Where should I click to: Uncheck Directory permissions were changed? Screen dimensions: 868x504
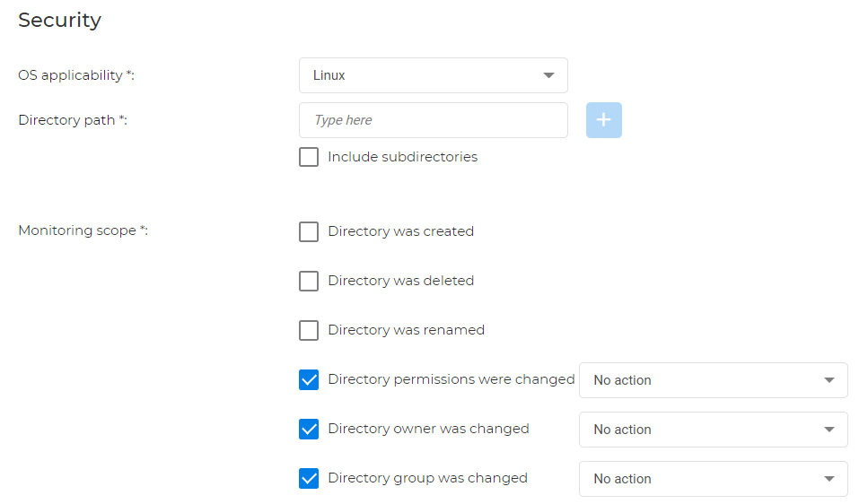(x=309, y=379)
